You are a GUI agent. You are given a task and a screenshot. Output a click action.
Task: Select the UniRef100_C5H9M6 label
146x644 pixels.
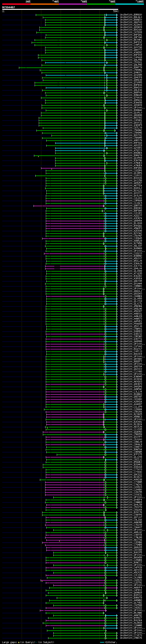[x=131, y=133]
